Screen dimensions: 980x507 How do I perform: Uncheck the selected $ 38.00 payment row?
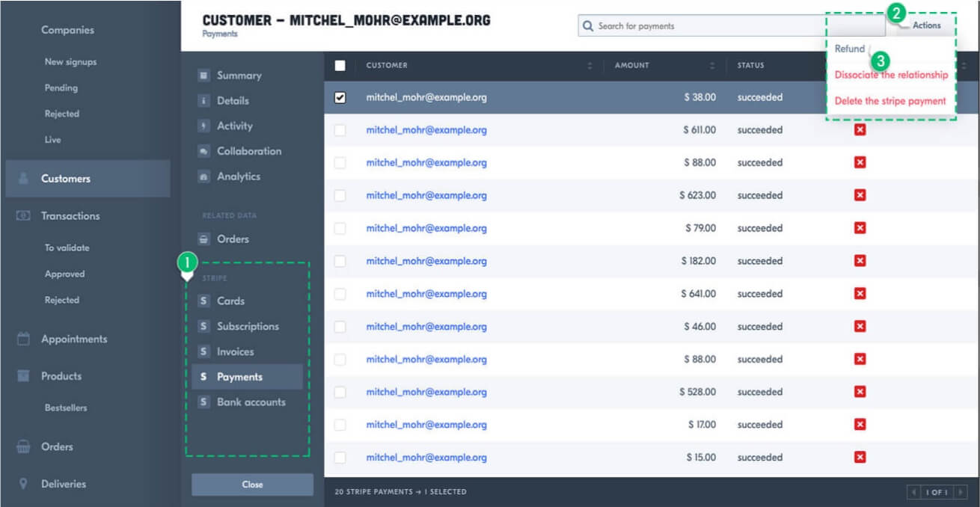tap(340, 97)
